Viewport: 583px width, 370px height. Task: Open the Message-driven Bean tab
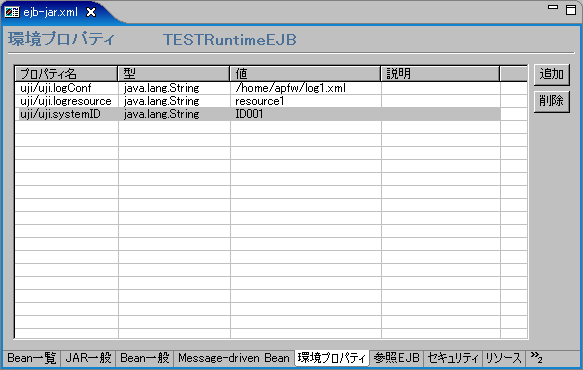(234, 358)
